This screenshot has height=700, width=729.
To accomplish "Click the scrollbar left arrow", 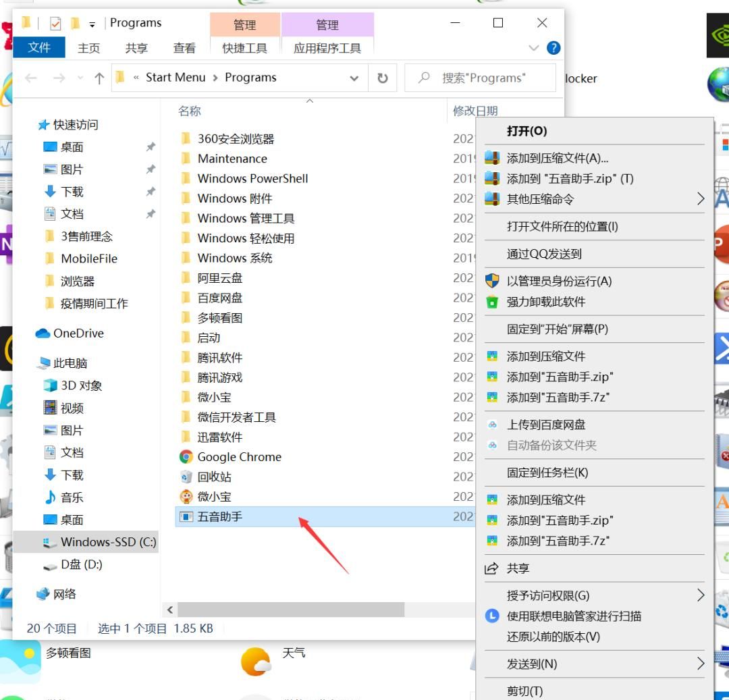I will (169, 610).
